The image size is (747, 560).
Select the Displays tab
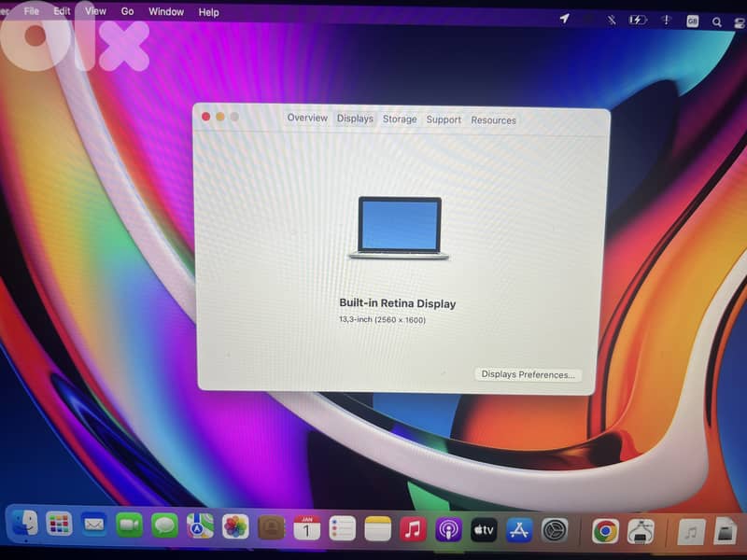coord(355,119)
